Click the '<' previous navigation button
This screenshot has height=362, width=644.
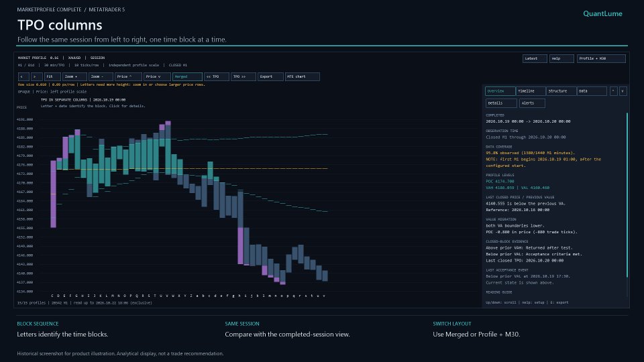click(x=23, y=76)
